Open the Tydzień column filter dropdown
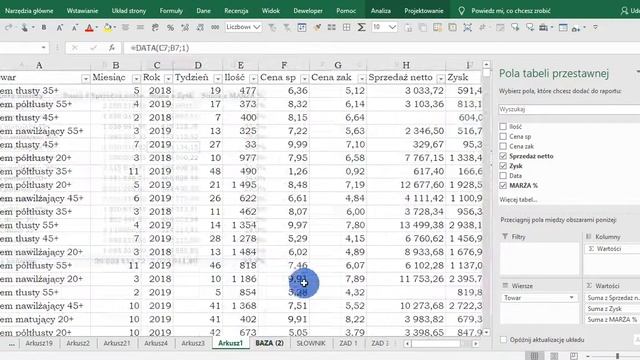 (218, 78)
